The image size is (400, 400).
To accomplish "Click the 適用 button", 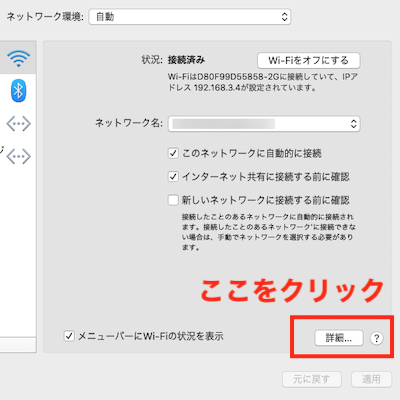I will pos(371,379).
